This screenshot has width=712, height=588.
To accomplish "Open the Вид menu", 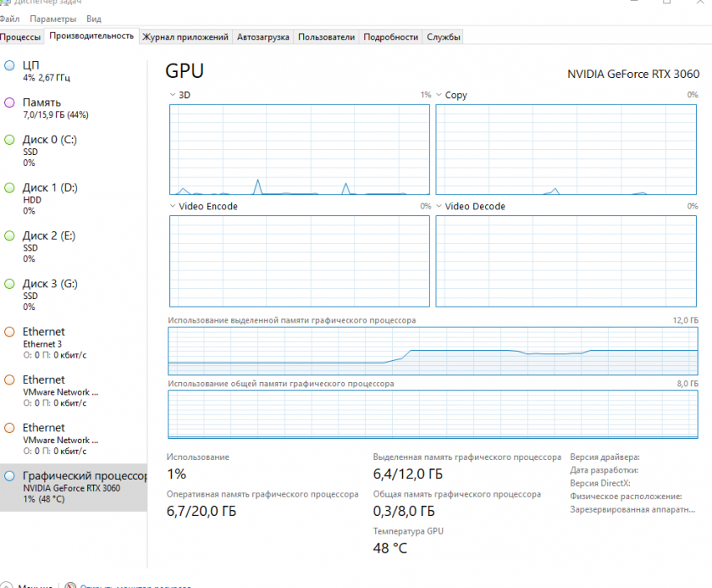I will pos(94,19).
